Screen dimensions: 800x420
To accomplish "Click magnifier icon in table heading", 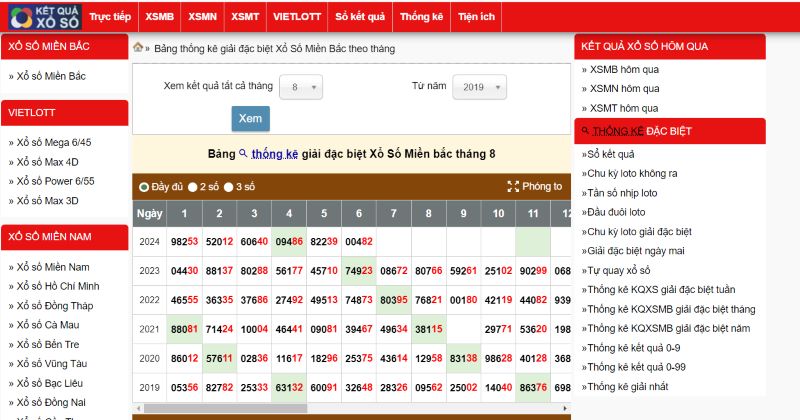I will coord(242,154).
